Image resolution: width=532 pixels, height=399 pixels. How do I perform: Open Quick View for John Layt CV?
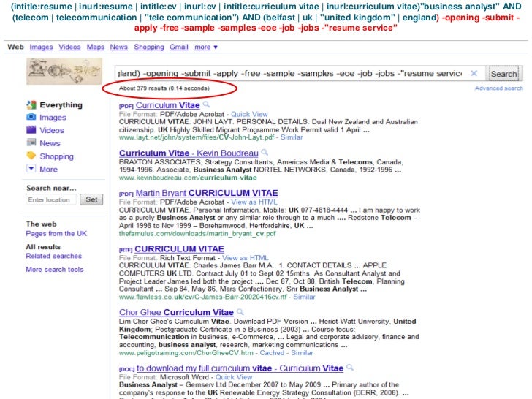click(x=249, y=114)
